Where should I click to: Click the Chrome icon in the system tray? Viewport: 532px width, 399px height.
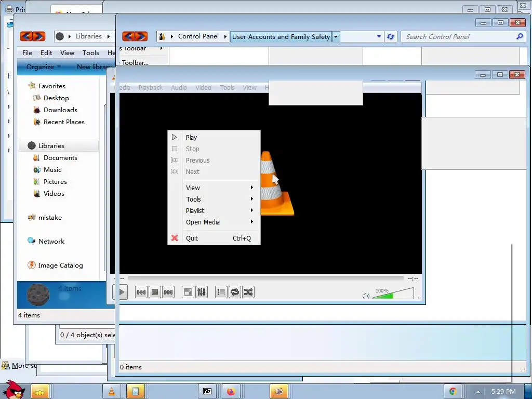[453, 392]
